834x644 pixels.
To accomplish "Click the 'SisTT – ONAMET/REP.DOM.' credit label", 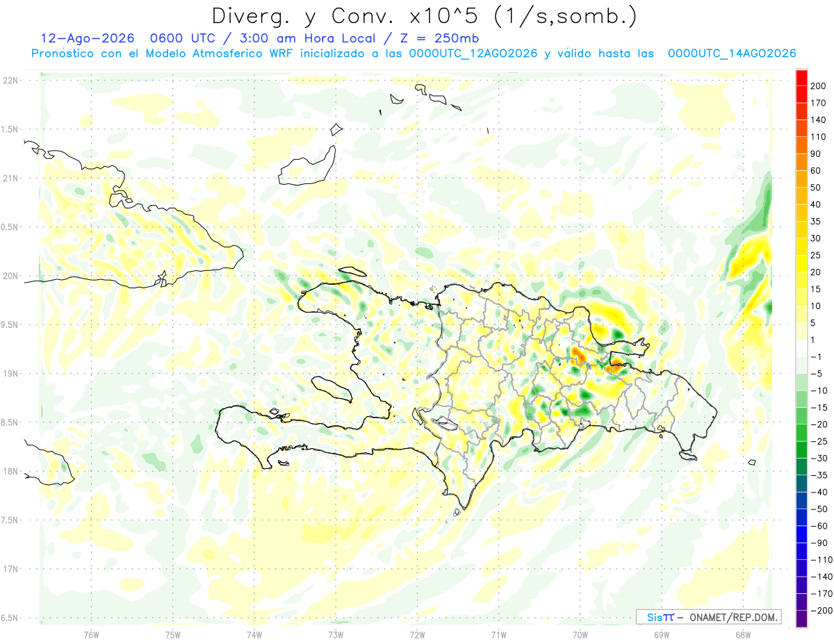I will (709, 617).
